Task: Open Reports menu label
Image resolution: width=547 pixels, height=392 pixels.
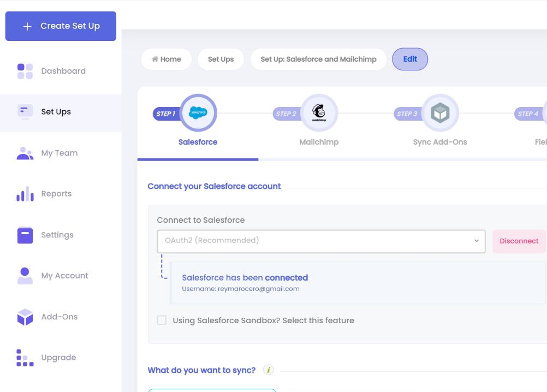Action: [x=56, y=194]
